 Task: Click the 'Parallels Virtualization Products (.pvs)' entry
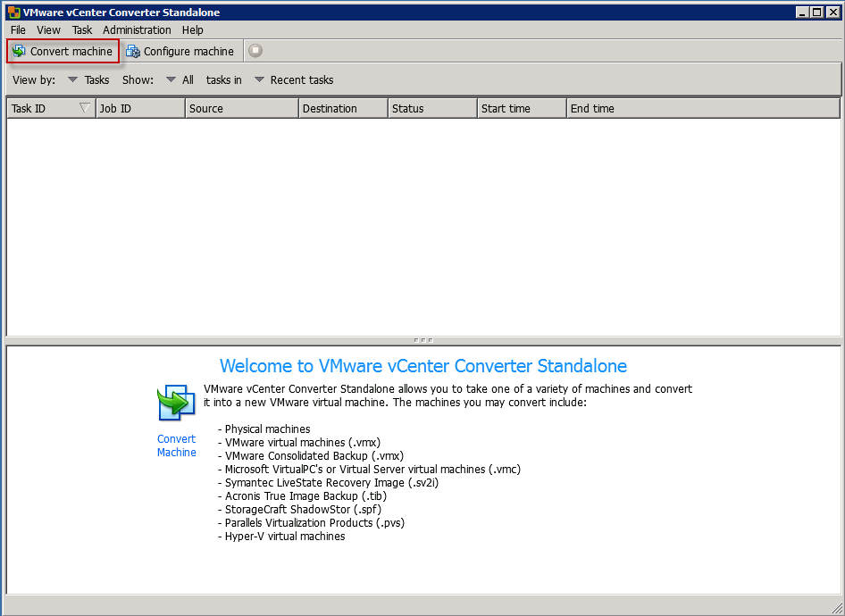point(314,523)
